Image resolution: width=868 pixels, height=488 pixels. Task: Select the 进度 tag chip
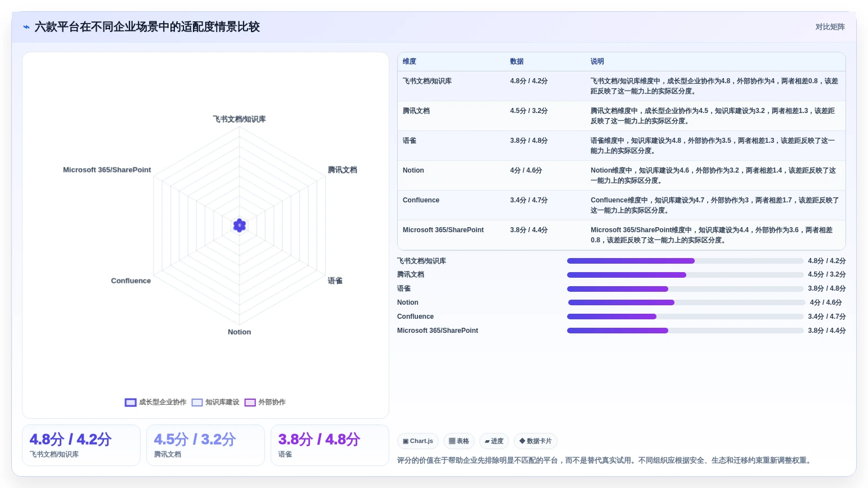click(494, 441)
